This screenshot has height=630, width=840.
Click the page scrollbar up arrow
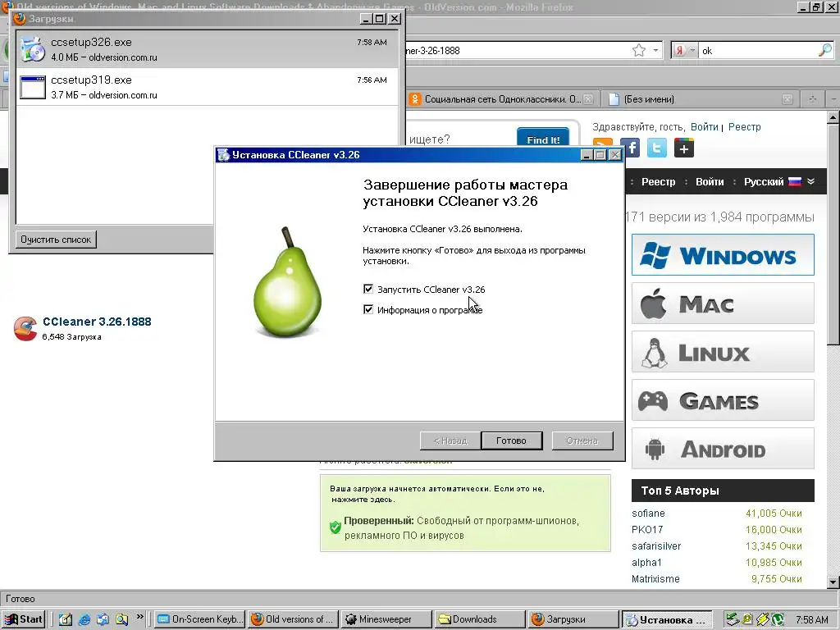click(x=833, y=116)
